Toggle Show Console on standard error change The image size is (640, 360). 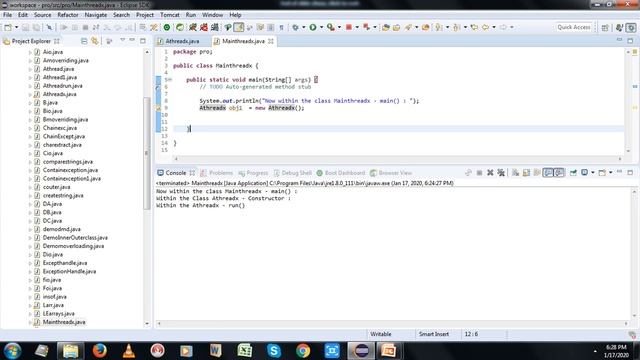pos(559,173)
